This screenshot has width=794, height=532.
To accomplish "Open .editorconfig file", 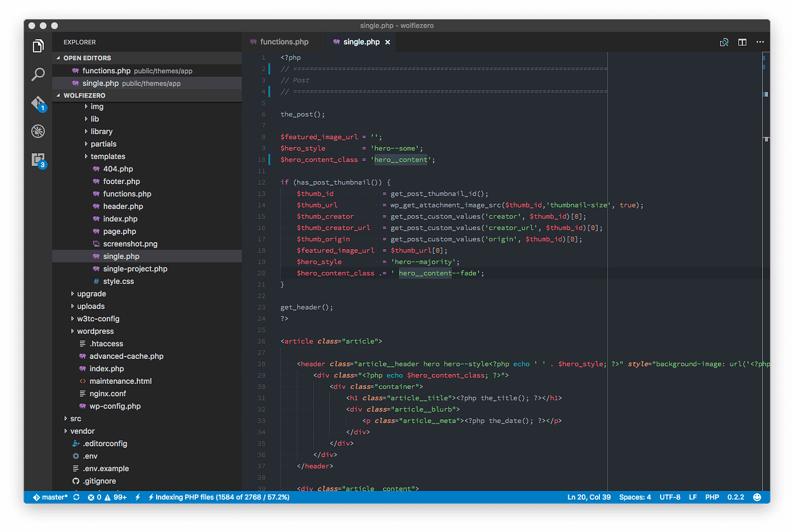I will point(147,444).
